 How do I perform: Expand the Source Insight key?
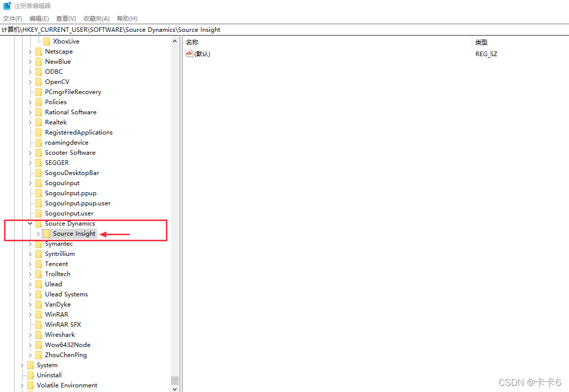[38, 234]
